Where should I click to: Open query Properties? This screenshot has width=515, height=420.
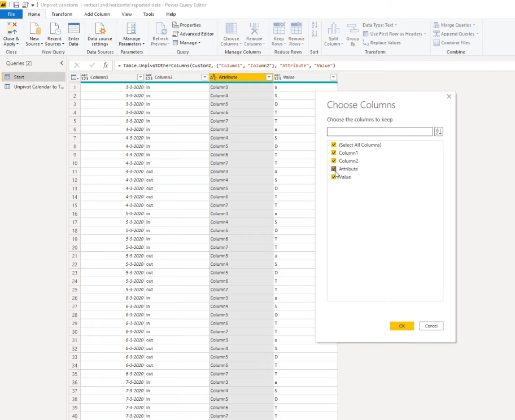pyautogui.click(x=186, y=25)
